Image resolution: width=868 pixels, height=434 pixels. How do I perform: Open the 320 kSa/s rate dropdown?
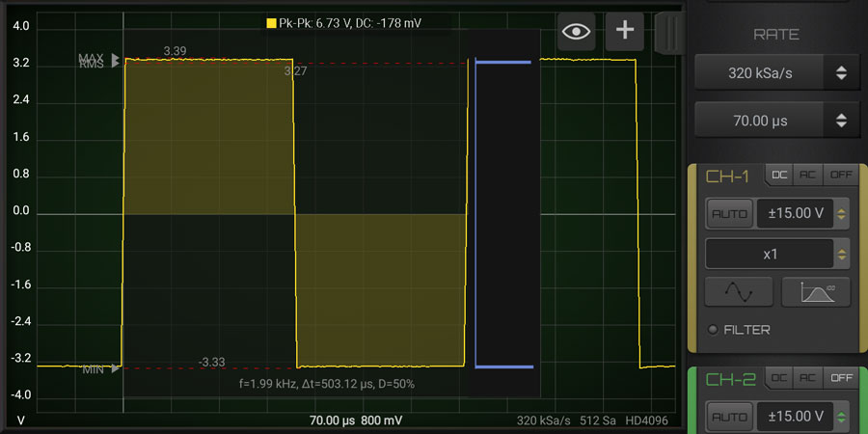tap(773, 72)
